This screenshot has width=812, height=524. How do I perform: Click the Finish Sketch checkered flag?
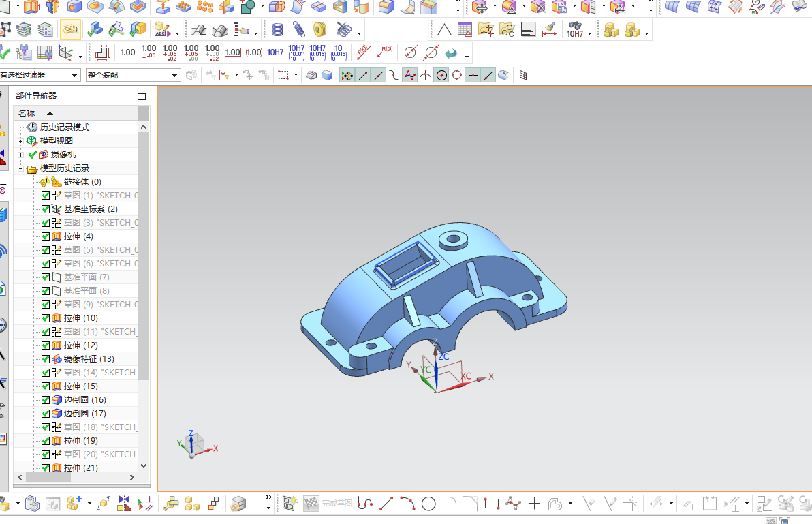tap(311, 504)
